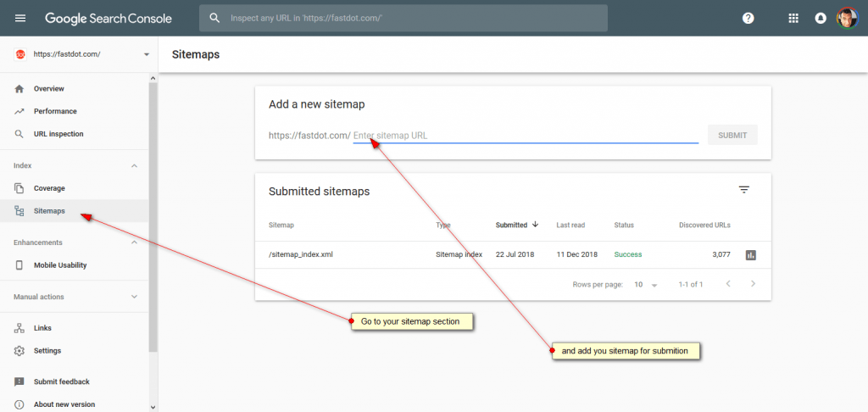Click the Inspect any URL search box
The width and height of the screenshot is (868, 412).
(403, 19)
